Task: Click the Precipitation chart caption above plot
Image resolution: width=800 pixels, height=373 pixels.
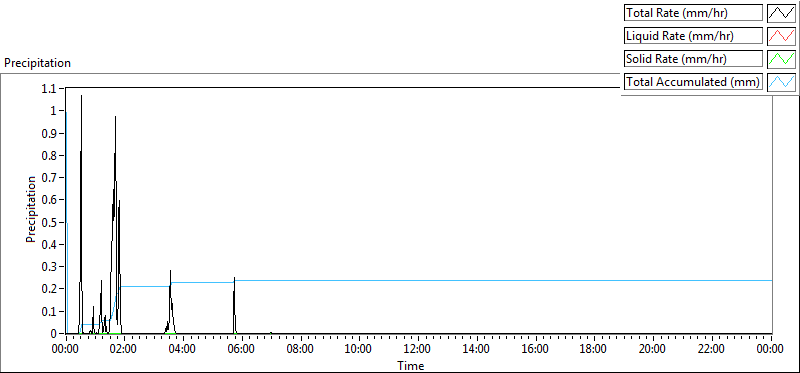Action: click(37, 63)
